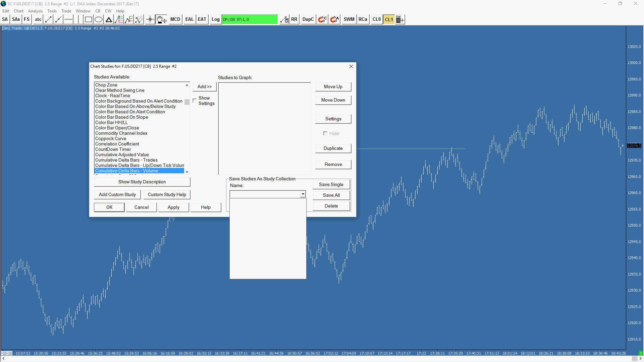Enable the Show Settings checkbox
The width and height of the screenshot is (644, 362).
pos(195,101)
